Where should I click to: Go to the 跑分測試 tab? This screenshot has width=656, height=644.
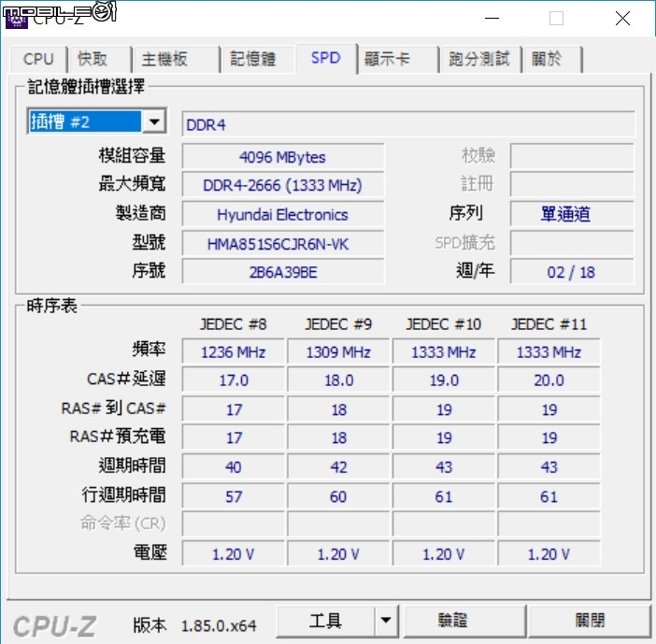[479, 59]
